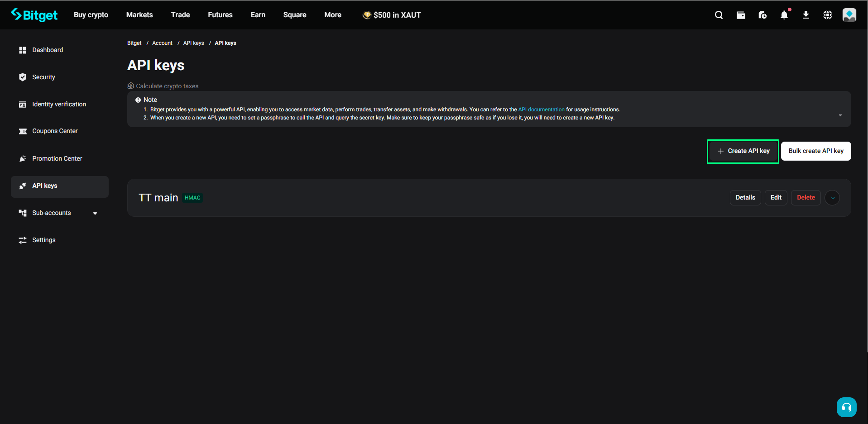The width and height of the screenshot is (868, 424).
Task: Open the search magnifier icon
Action: [719, 15]
